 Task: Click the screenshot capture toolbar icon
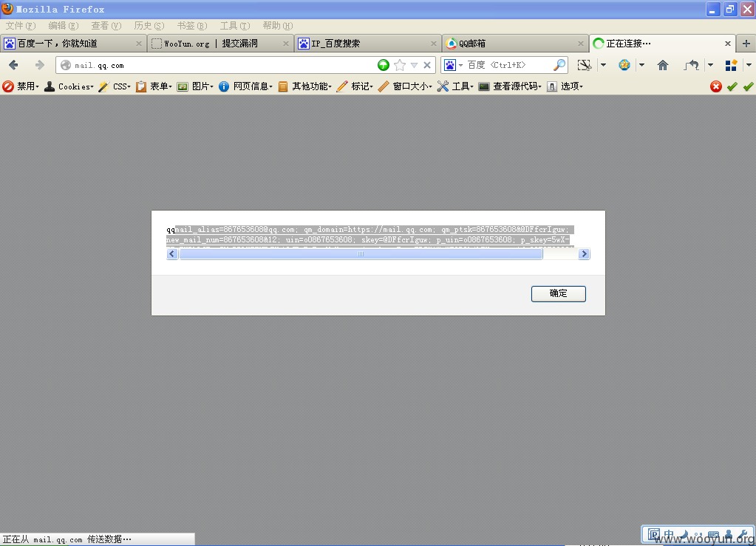[x=585, y=65]
